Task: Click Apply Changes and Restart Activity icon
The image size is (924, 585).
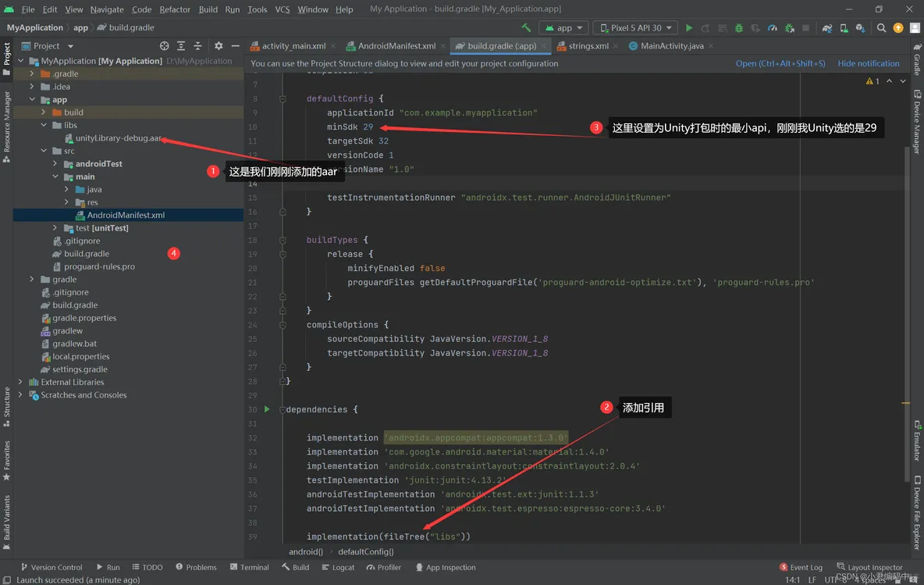Action: pyautogui.click(x=705, y=27)
